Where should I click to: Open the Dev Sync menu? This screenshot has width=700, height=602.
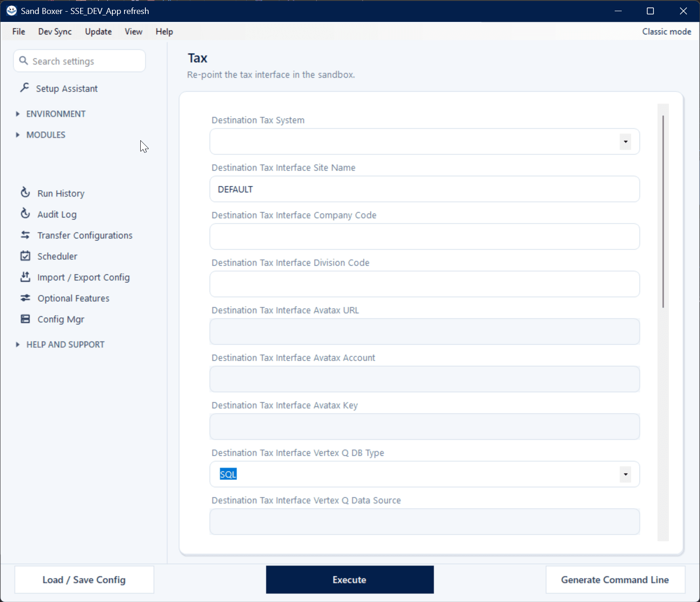[55, 31]
